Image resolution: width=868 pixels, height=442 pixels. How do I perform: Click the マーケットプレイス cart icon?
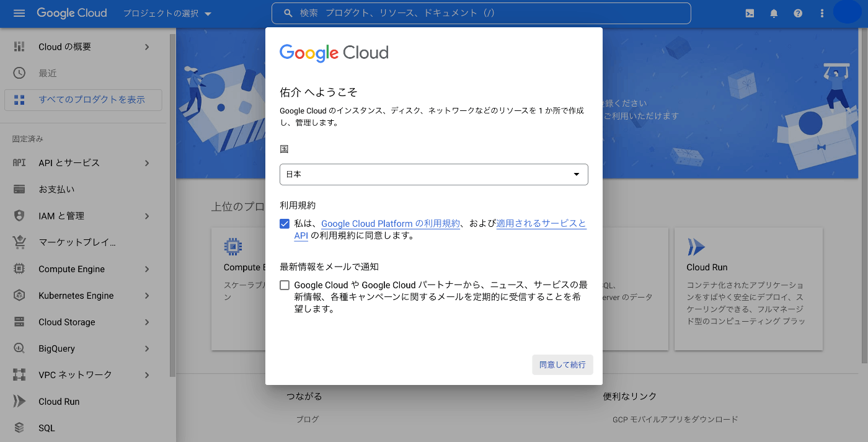19,242
